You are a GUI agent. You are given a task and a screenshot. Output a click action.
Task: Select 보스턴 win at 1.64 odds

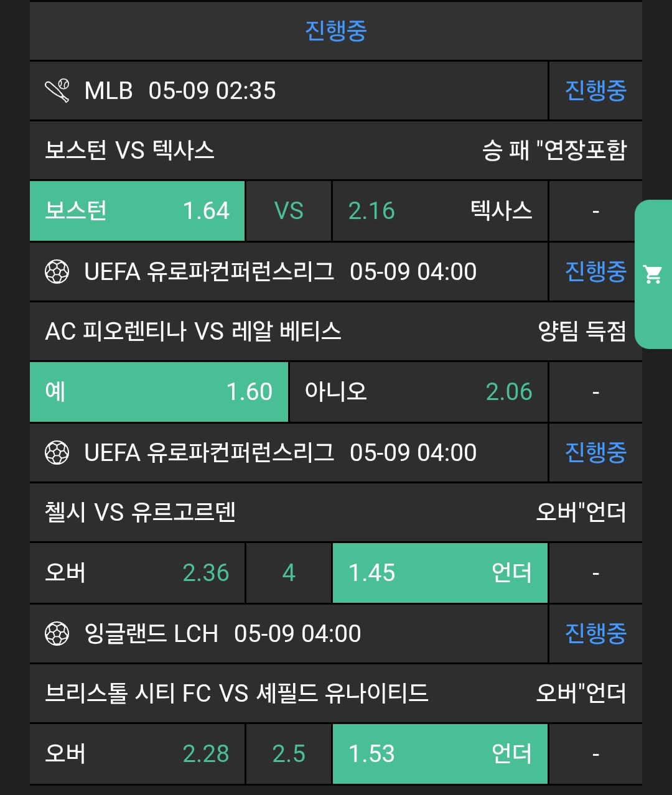pyautogui.click(x=137, y=211)
